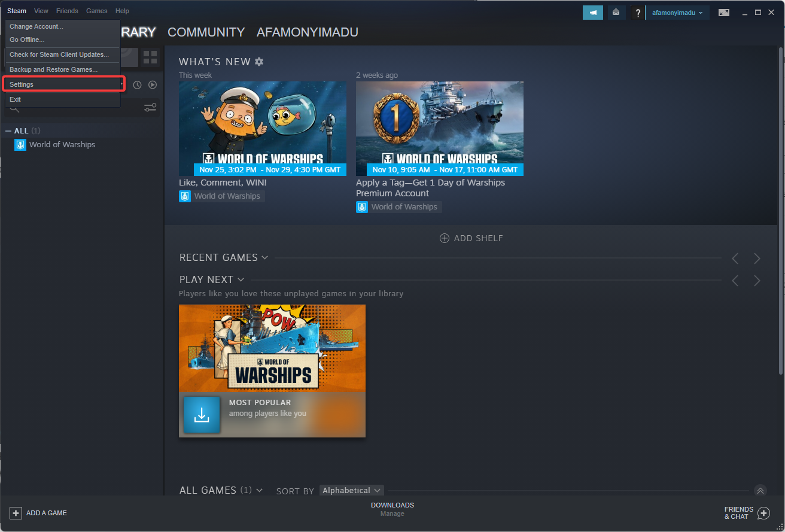
Task: Click the question mark avatar icon
Action: (x=638, y=13)
